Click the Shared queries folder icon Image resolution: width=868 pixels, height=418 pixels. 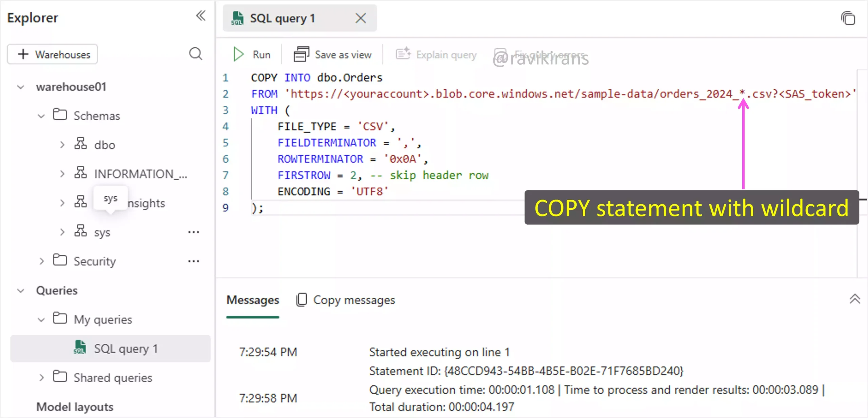tap(60, 376)
